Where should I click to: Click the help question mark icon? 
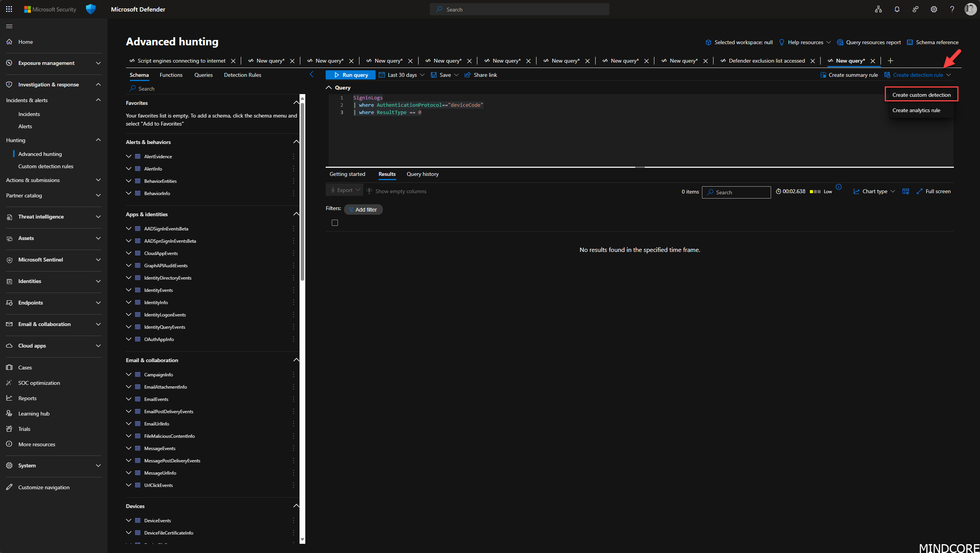pos(952,9)
